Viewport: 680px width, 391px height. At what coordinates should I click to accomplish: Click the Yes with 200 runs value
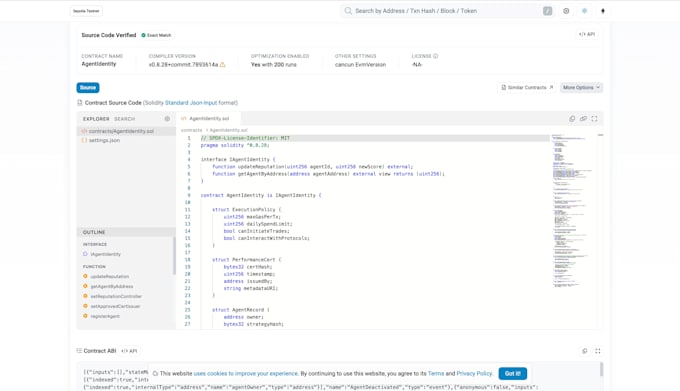click(273, 65)
